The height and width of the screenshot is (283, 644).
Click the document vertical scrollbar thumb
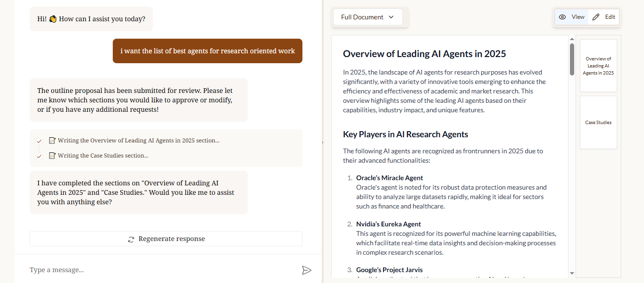572,59
